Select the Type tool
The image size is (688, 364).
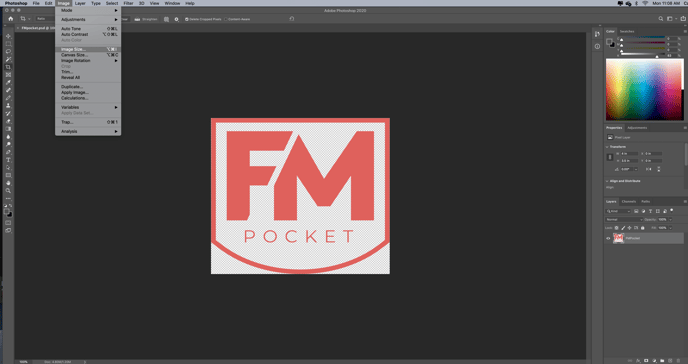(8, 160)
